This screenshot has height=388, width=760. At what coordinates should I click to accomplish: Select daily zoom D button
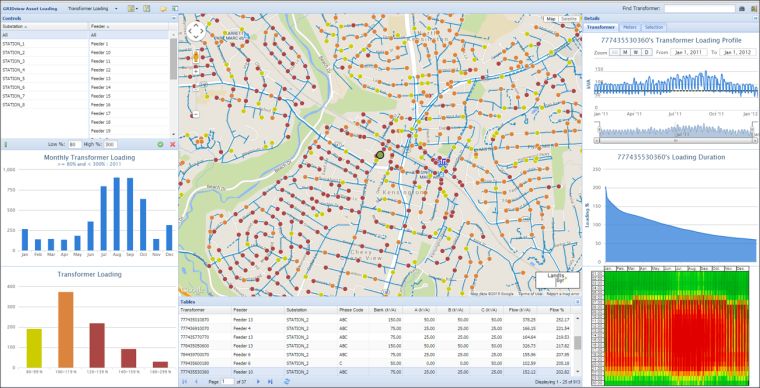pyautogui.click(x=647, y=52)
